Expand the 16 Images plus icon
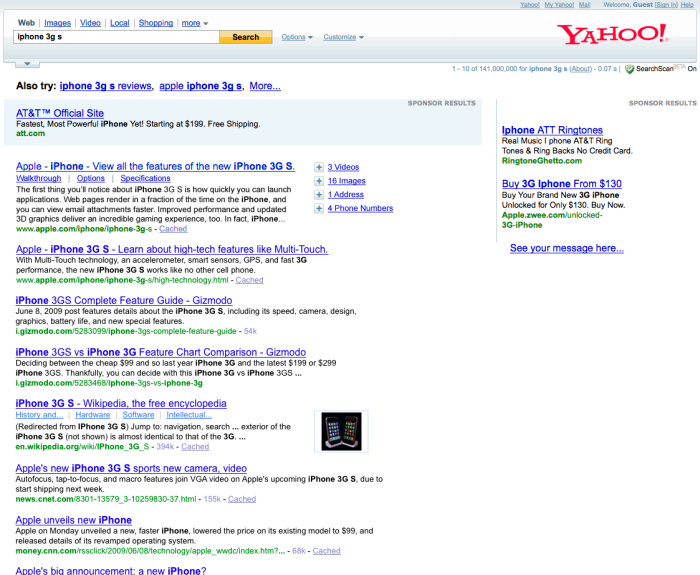The height and width of the screenshot is (575, 700). [319, 181]
